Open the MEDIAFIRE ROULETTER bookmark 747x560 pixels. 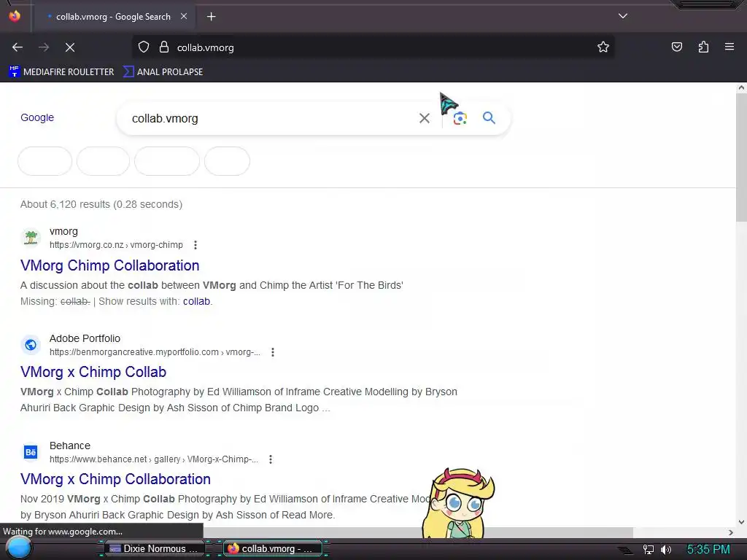click(61, 72)
